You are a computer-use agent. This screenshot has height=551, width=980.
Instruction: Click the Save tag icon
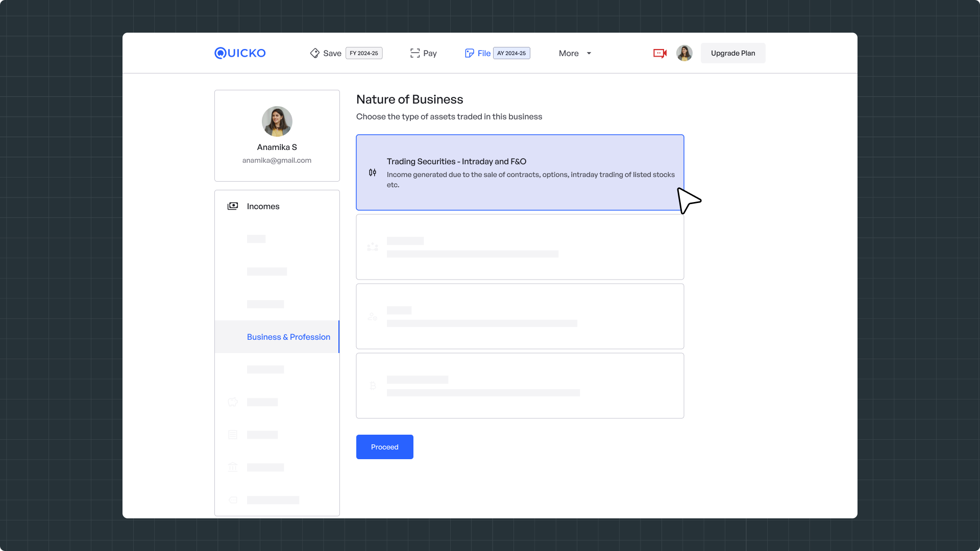pos(314,53)
